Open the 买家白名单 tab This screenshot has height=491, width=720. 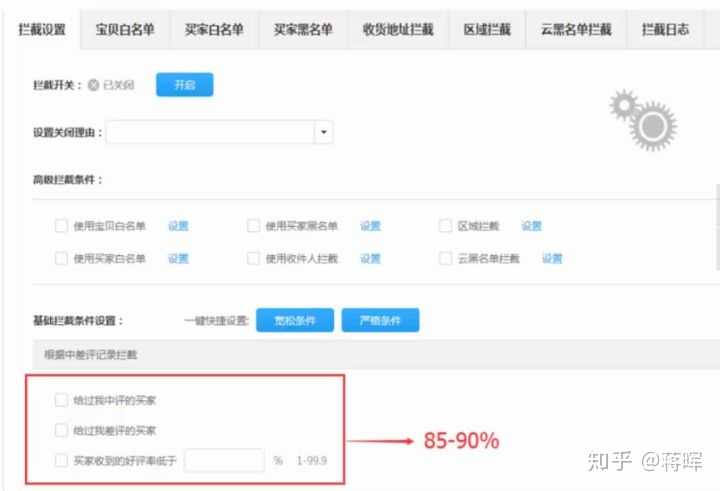point(214,29)
